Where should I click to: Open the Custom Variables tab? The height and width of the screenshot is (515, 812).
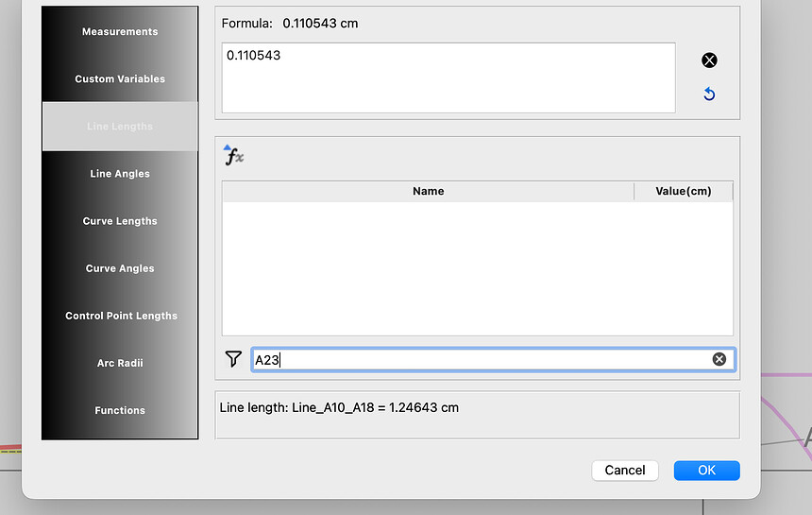coord(120,78)
